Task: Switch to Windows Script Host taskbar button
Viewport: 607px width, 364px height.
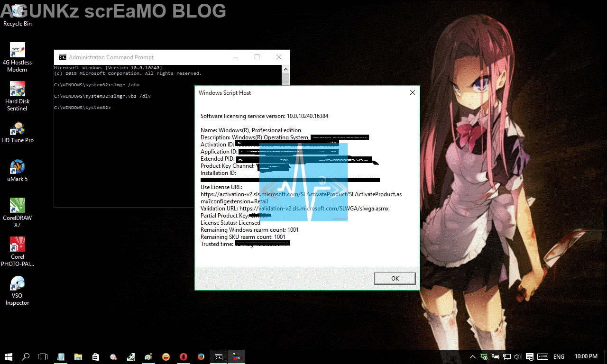Action: point(236,357)
